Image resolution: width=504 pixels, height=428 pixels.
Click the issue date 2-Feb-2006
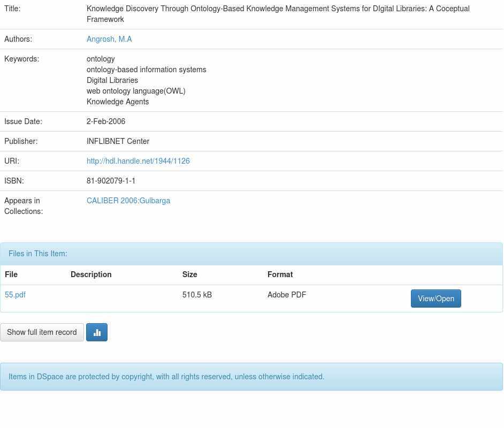(x=106, y=121)
